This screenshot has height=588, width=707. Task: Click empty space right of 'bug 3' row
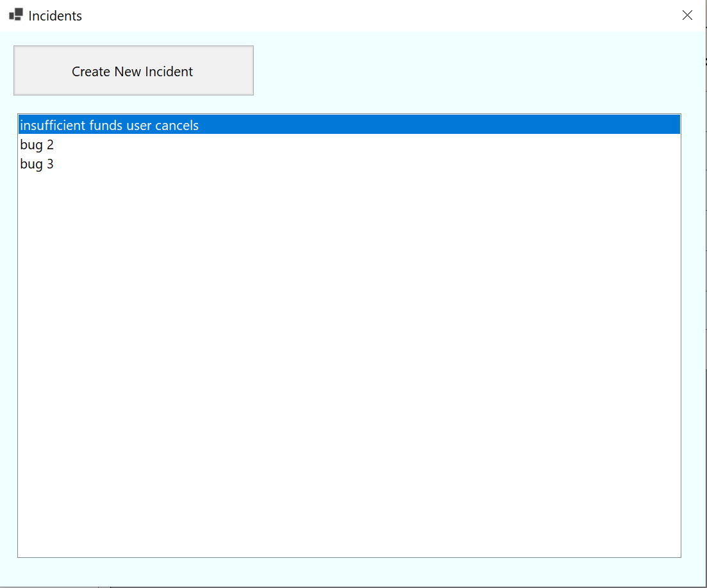[385, 164]
